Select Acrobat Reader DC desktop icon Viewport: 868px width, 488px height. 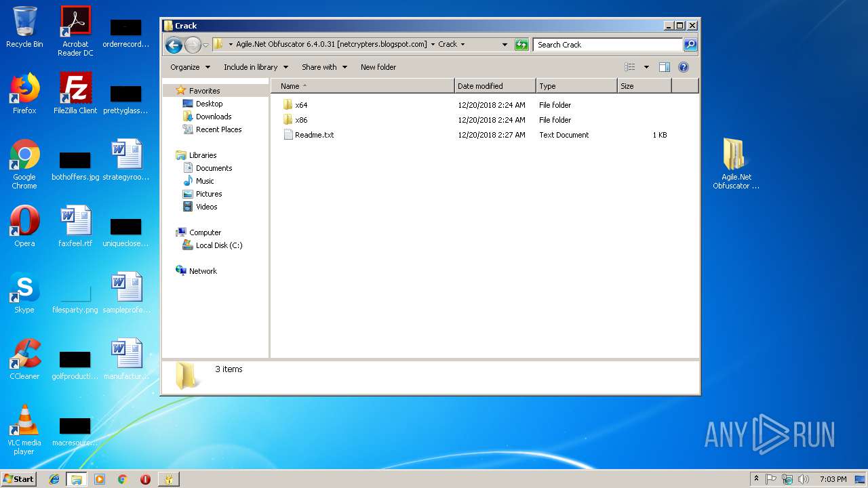tap(75, 31)
